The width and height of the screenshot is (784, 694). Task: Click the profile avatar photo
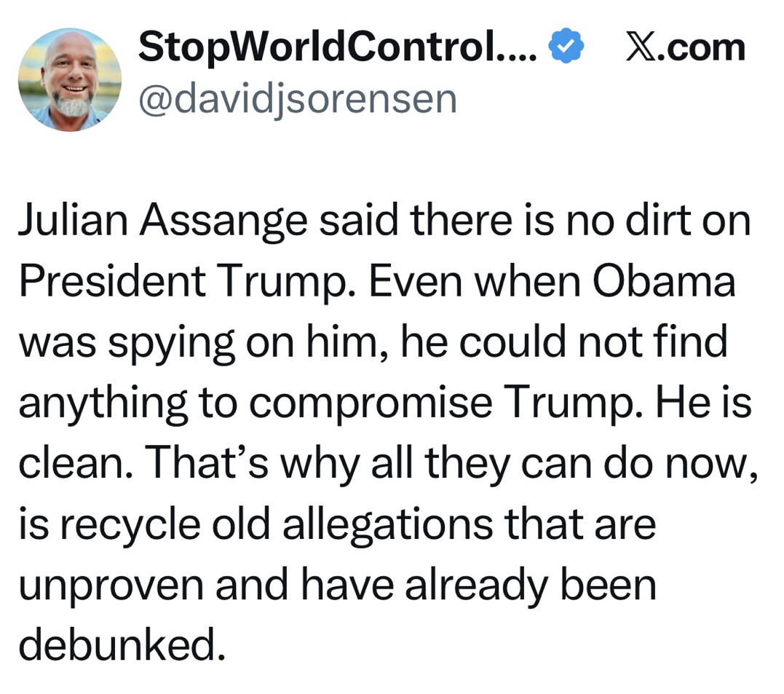pyautogui.click(x=70, y=79)
